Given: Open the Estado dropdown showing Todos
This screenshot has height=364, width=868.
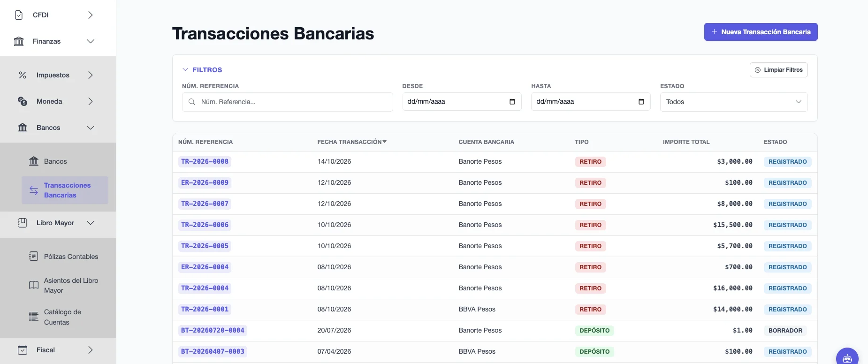Looking at the screenshot, I should click(734, 102).
